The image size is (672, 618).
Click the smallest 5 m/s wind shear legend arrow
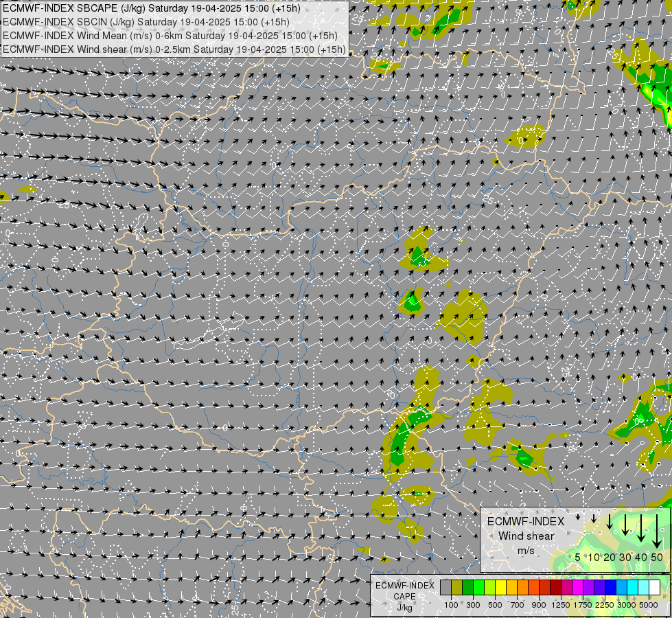point(578,517)
